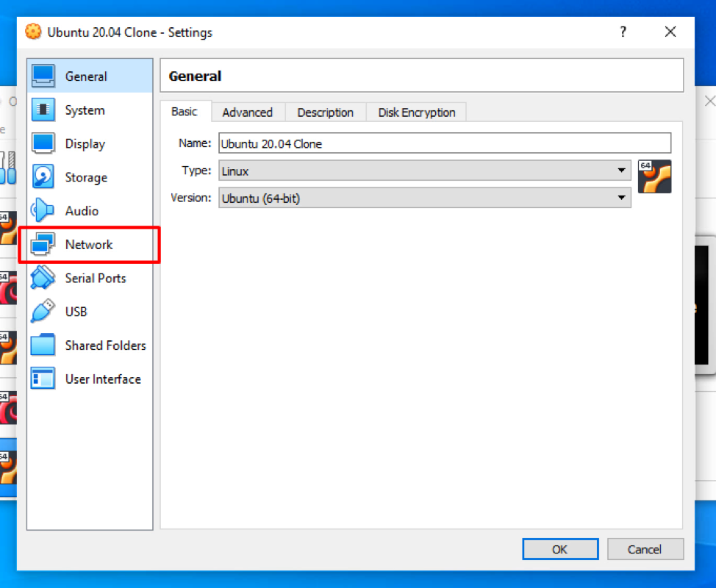Open Storage settings
716x588 pixels.
(90, 176)
